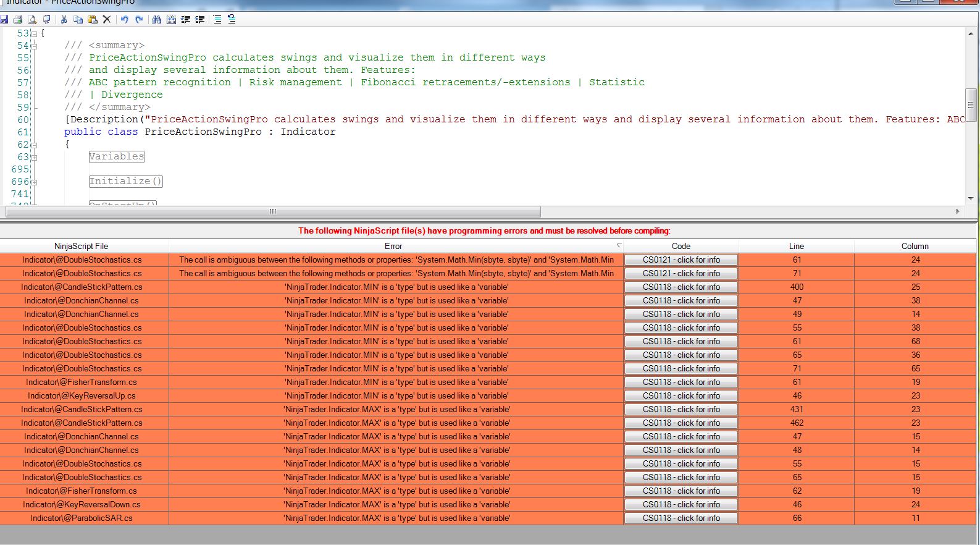980x545 pixels.
Task: Expand the Initialize() block at line 696
Action: pyautogui.click(x=34, y=182)
